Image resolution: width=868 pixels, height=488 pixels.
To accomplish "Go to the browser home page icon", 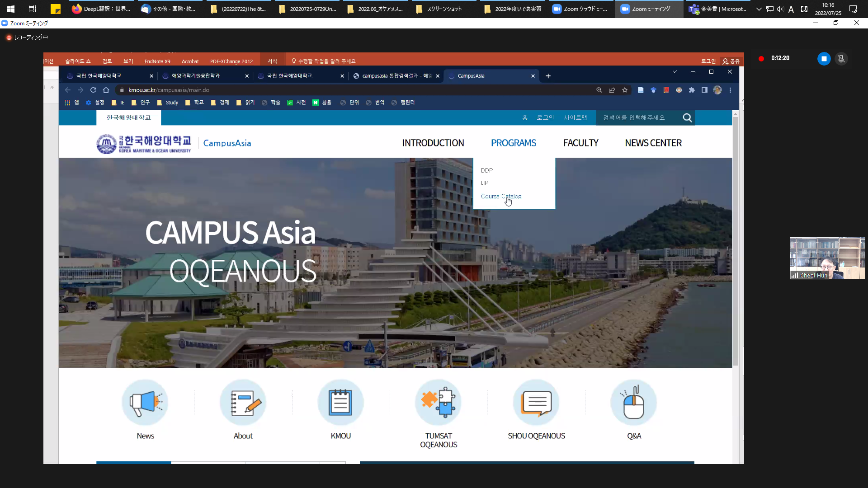I will click(106, 90).
